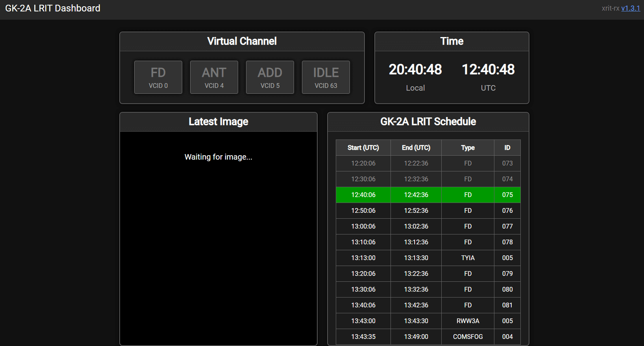
Task: Click the Time panel heading
Action: pos(452,41)
